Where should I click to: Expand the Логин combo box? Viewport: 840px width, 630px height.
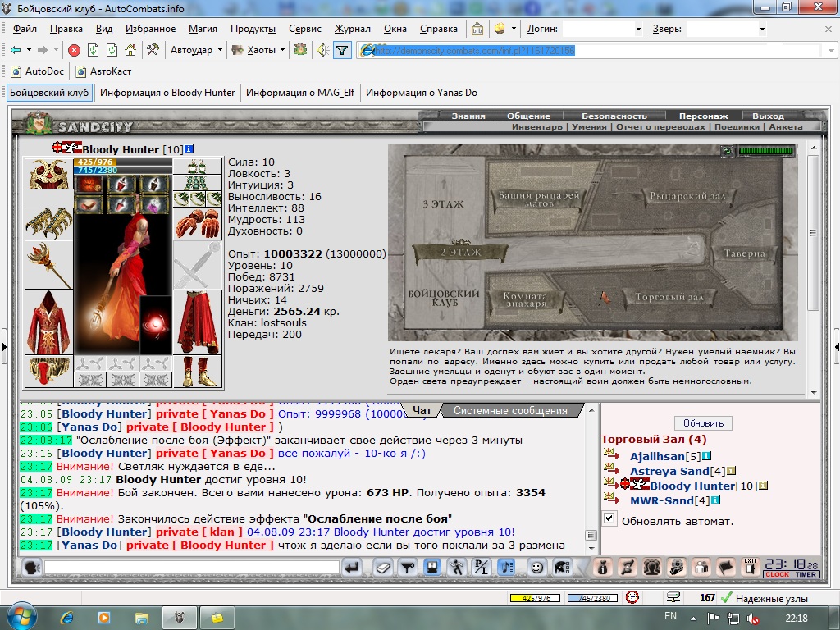click(638, 29)
